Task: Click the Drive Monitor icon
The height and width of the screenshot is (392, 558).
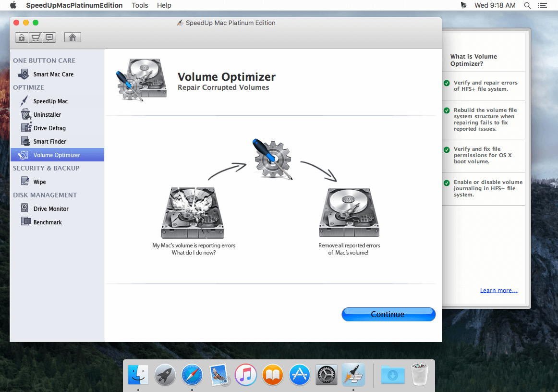Action: click(x=24, y=208)
